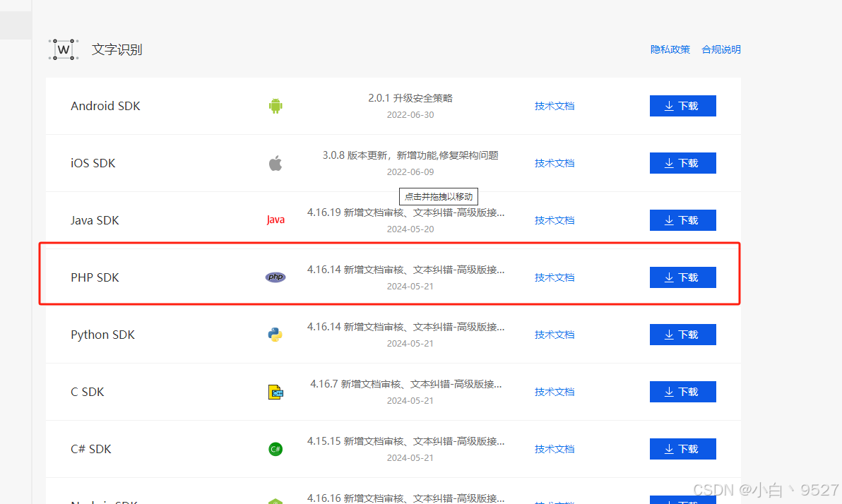Screen dimensions: 842x504
Task: Click the date 2024-05-21 in PHP row
Action: click(410, 286)
